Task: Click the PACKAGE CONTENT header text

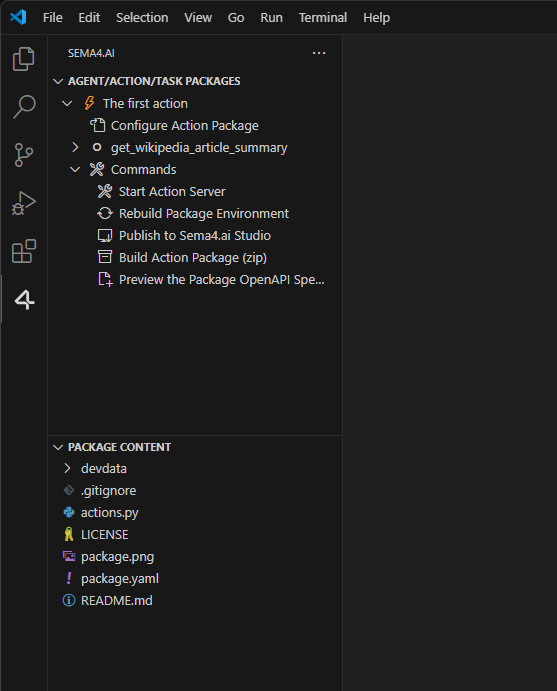Action: (119, 447)
